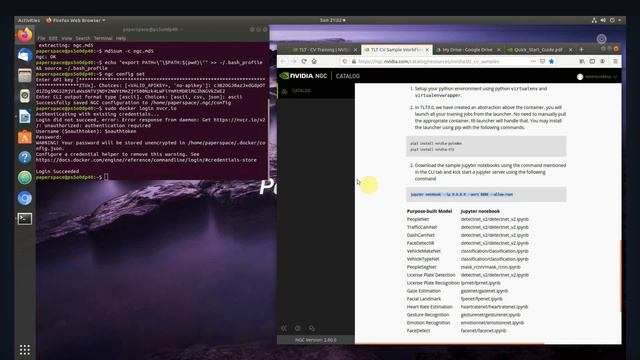Close the TLT - CV Training tab
The width and height of the screenshot is (640, 360).
pos(355,50)
